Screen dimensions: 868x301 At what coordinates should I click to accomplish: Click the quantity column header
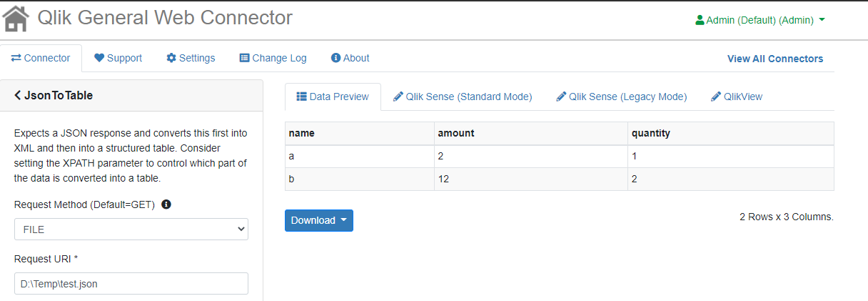click(x=650, y=133)
